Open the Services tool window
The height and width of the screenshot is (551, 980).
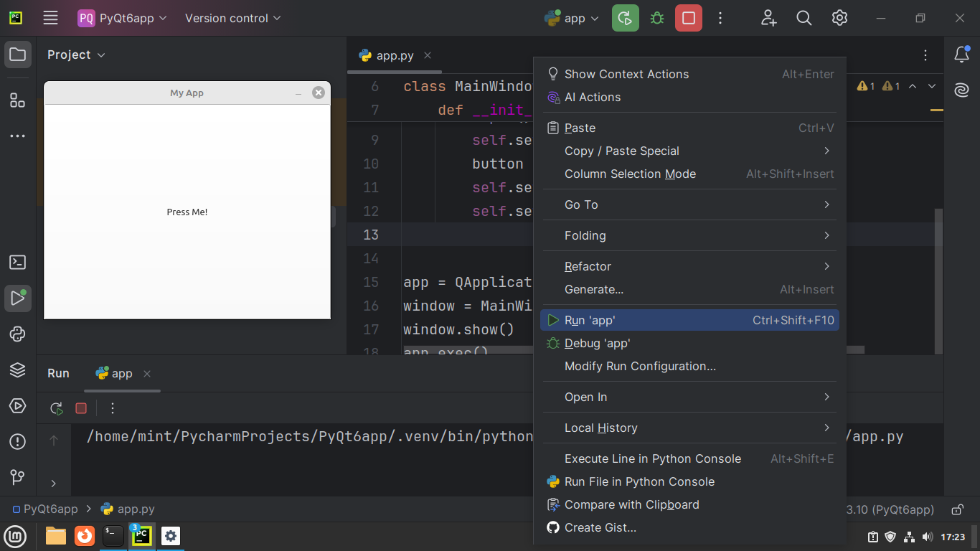click(x=17, y=405)
